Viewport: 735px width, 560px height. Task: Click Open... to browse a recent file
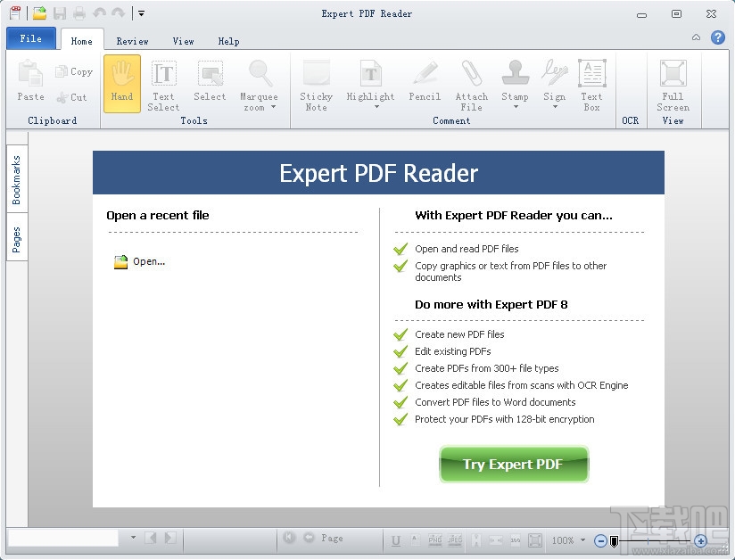[x=140, y=261]
